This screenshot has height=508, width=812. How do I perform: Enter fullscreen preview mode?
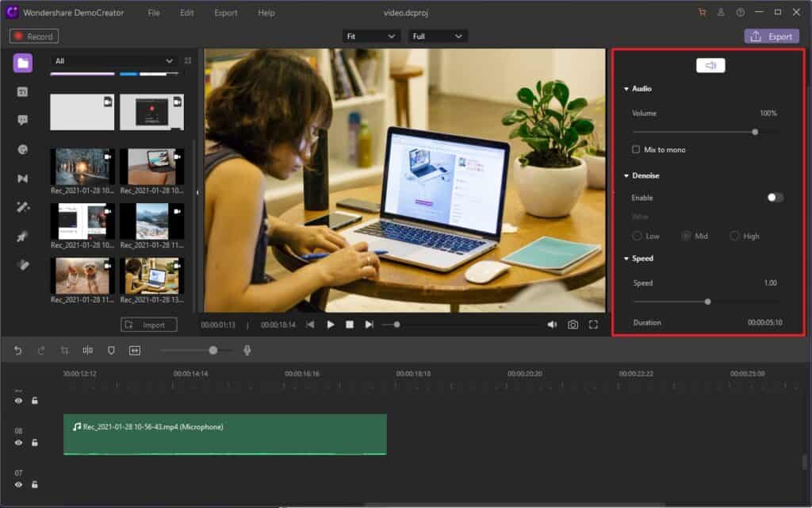pos(593,325)
